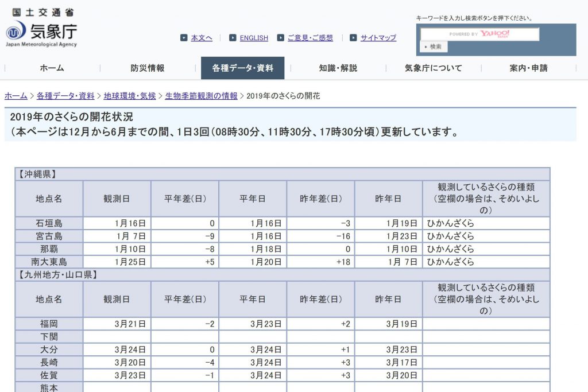
Task: Click the arrow icon beside ご意見・ご感想
Action: coord(280,38)
